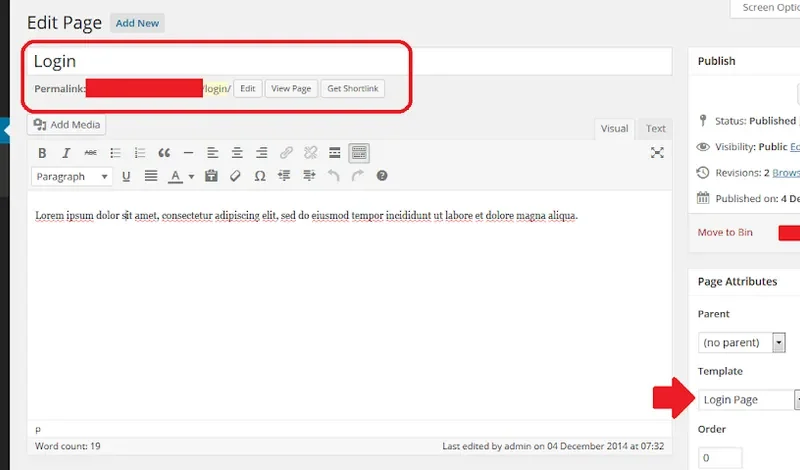Toggle the toolbar kitchen sink button
The width and height of the screenshot is (800, 470).
coord(359,153)
